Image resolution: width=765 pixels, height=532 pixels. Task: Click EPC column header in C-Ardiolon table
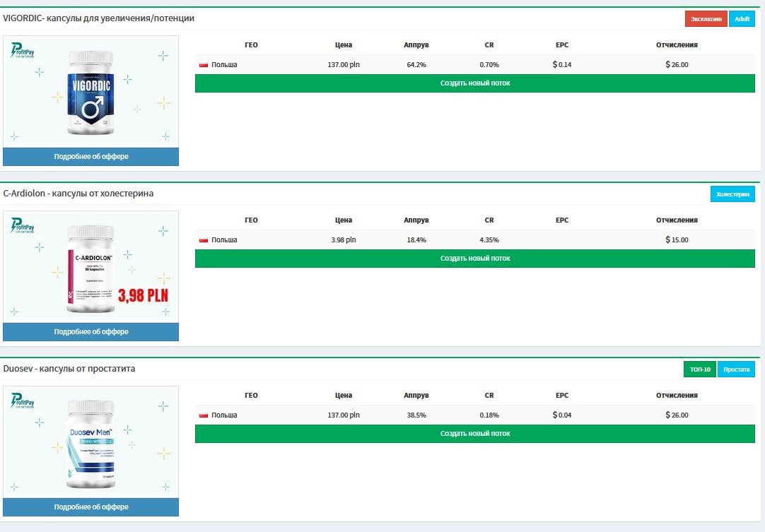pos(562,220)
